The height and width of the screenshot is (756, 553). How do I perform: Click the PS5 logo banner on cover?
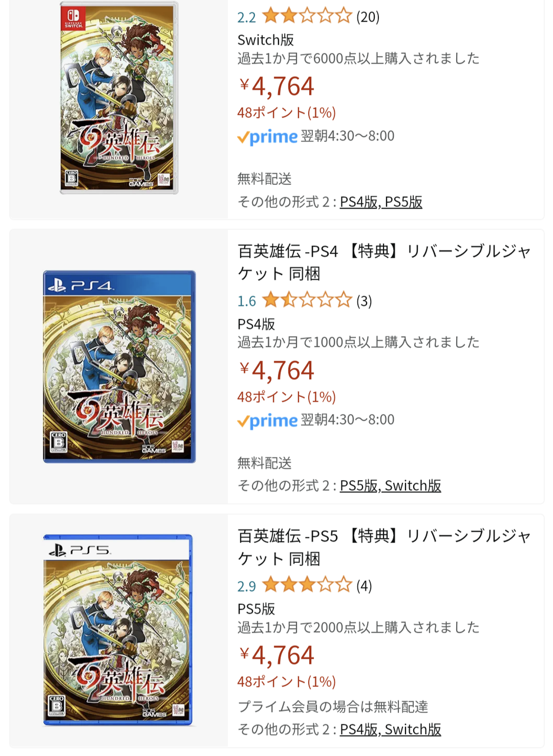point(117,550)
